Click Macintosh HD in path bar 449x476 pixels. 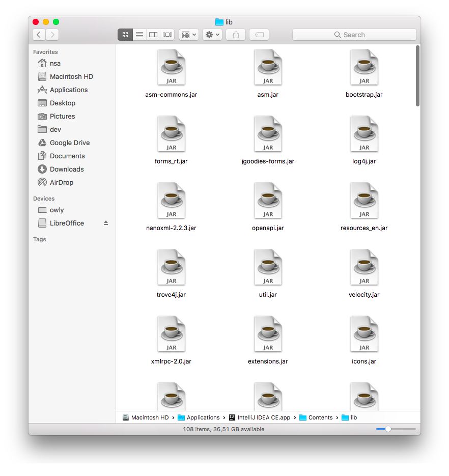(x=146, y=418)
